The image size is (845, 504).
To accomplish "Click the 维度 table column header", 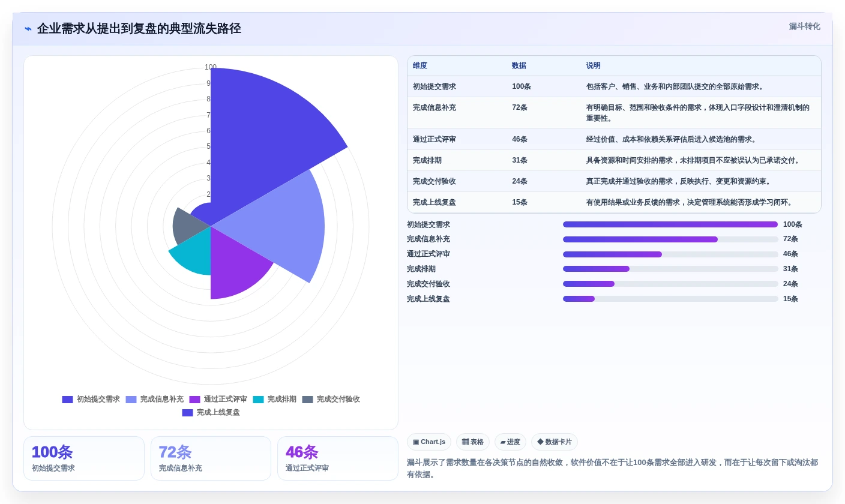I will point(420,66).
